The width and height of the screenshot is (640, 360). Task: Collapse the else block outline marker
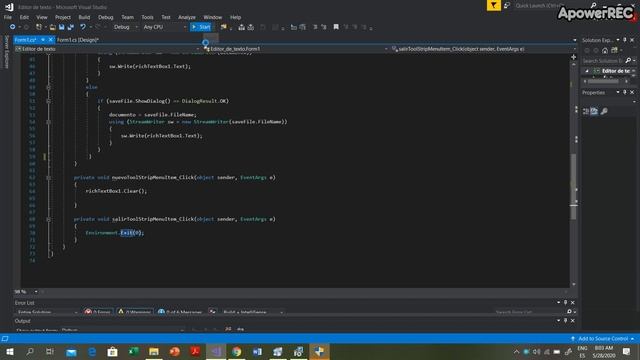(x=49, y=87)
